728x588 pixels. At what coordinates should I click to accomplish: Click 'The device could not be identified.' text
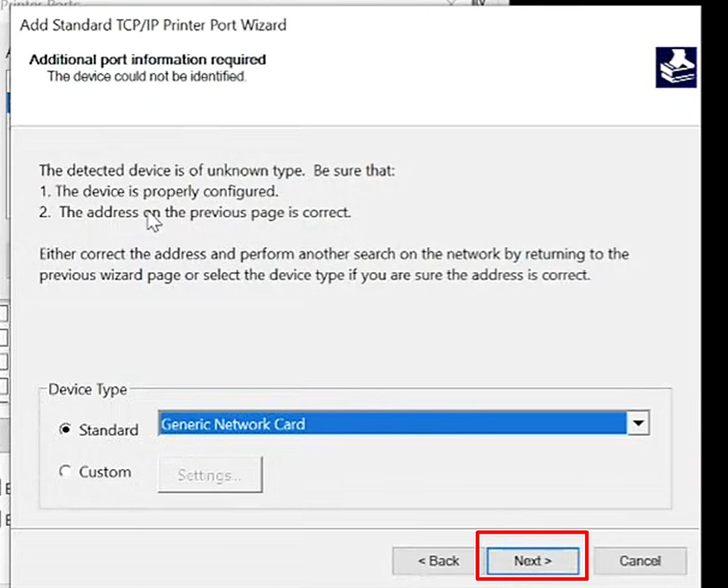point(147,76)
